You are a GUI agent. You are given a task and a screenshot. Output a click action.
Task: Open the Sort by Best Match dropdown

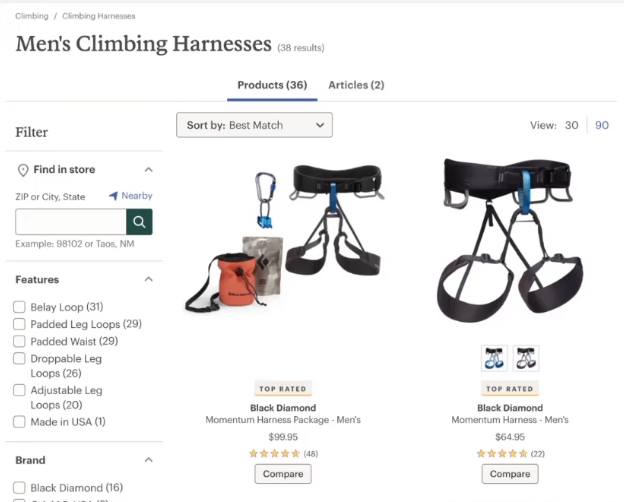(254, 125)
